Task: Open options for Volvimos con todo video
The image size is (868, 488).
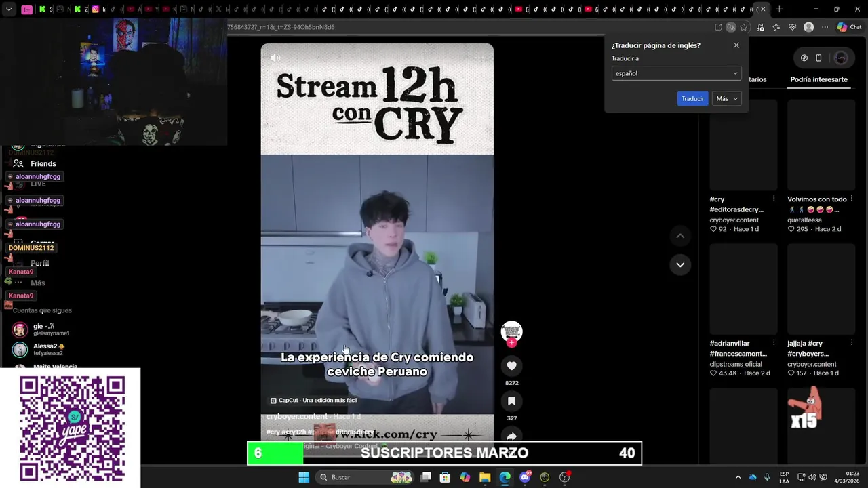Action: 852,199
